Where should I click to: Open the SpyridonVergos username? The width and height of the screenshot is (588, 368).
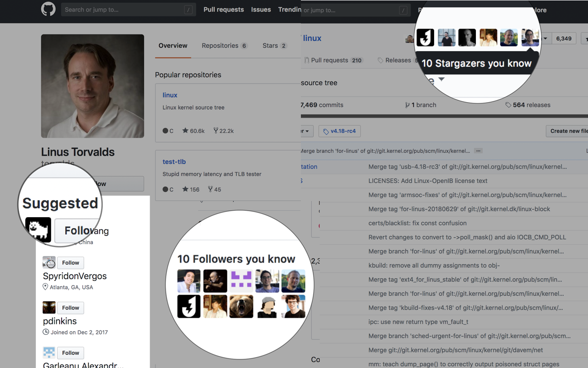point(75,276)
